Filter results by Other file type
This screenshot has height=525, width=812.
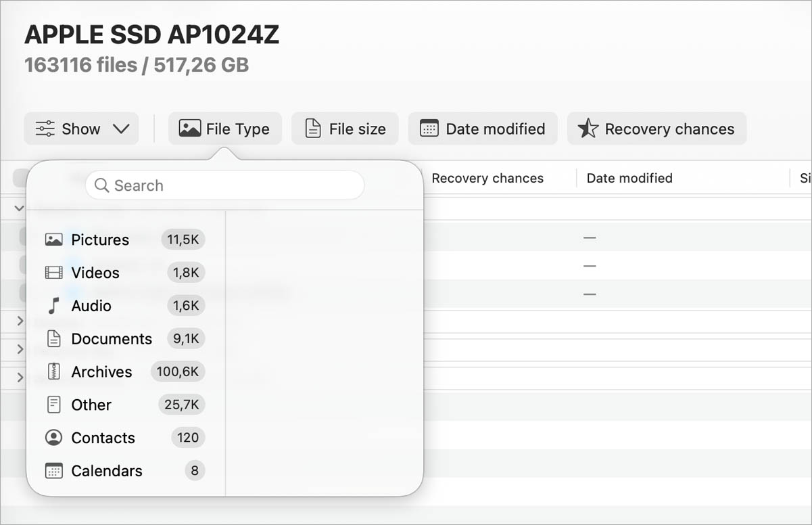point(91,405)
